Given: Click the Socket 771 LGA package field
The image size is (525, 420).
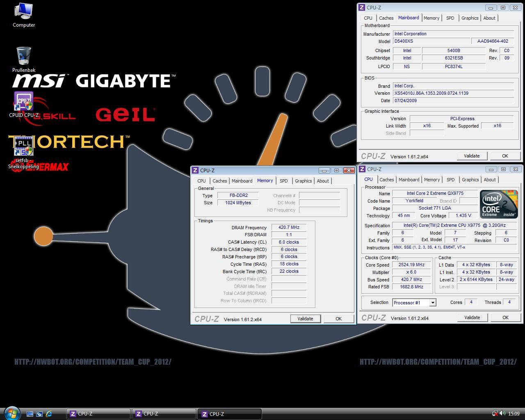Looking at the screenshot, I should [435, 208].
